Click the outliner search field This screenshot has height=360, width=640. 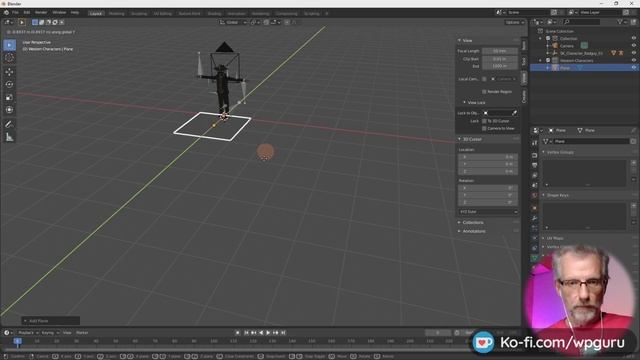tap(582, 22)
